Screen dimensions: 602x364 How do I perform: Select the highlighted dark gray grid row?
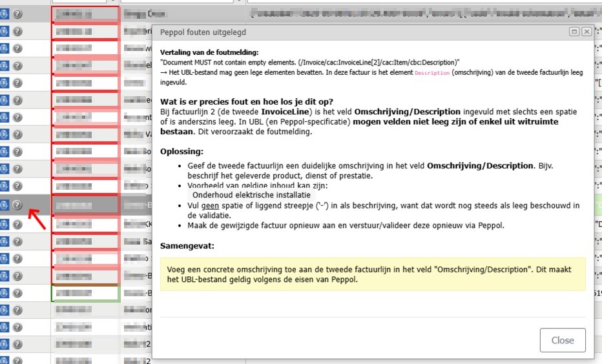(76, 205)
